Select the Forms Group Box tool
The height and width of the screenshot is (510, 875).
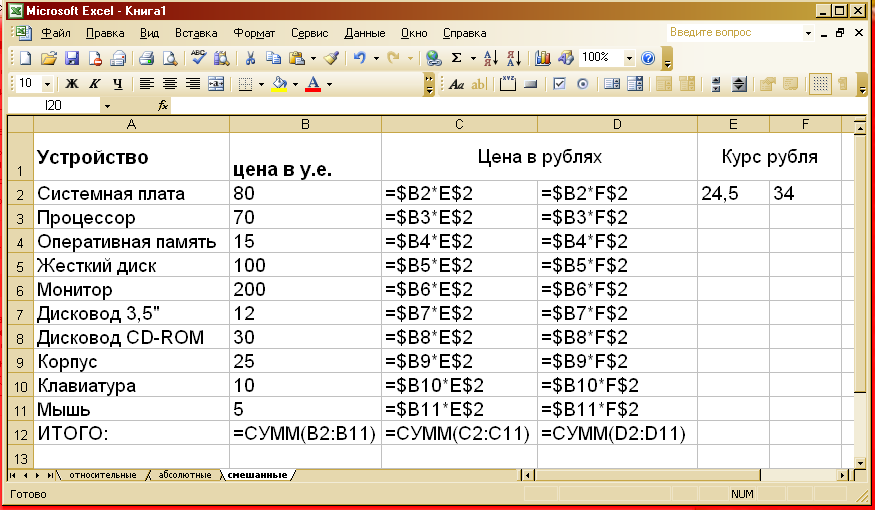(x=507, y=84)
